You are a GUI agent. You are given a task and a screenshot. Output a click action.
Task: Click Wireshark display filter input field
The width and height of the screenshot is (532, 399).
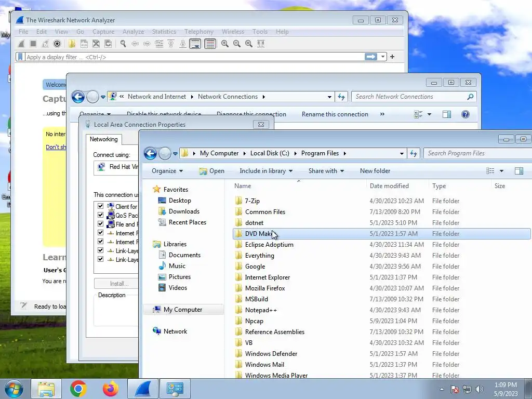[193, 57]
